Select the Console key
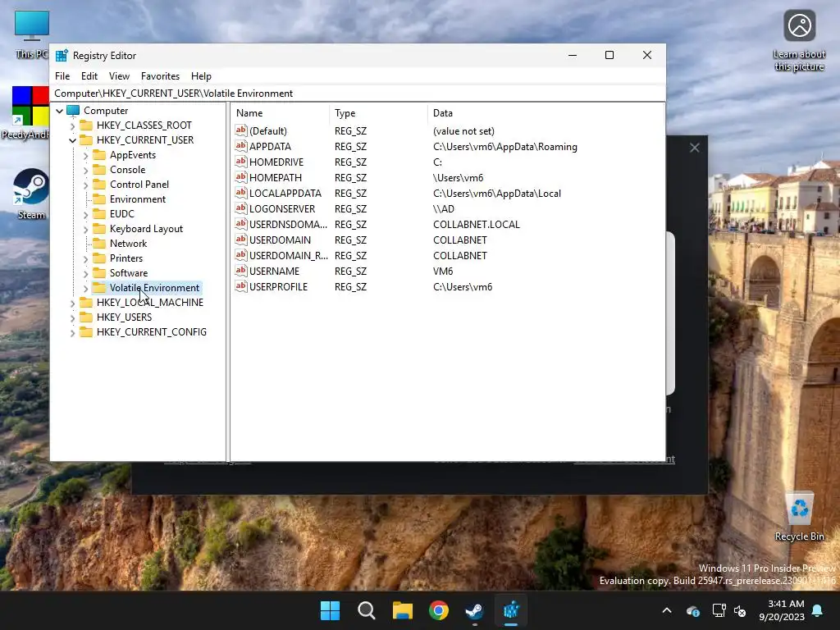This screenshot has width=840, height=630. (x=127, y=169)
